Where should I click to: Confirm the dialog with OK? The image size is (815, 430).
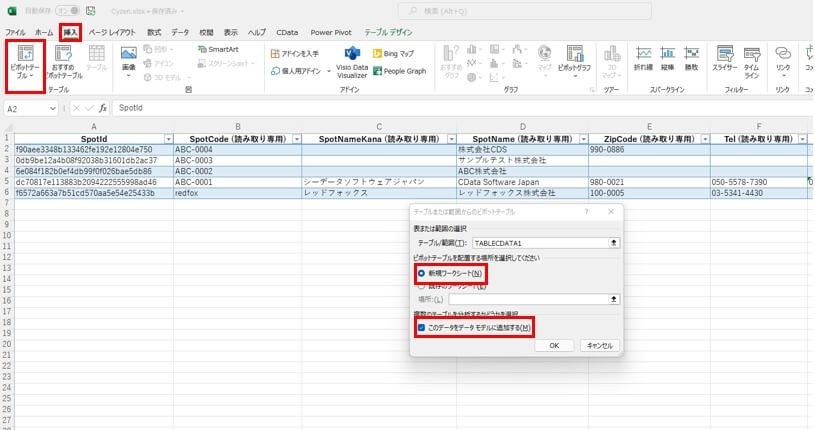pyautogui.click(x=553, y=345)
